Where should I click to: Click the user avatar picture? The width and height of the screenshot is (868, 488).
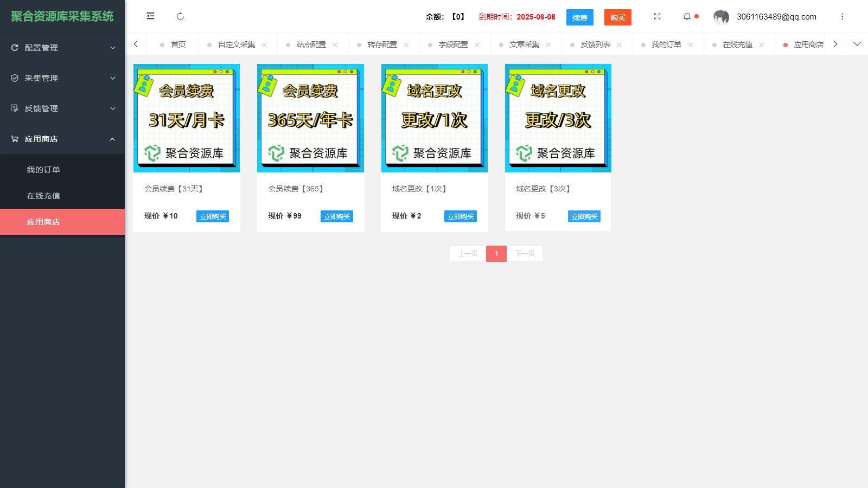[721, 17]
